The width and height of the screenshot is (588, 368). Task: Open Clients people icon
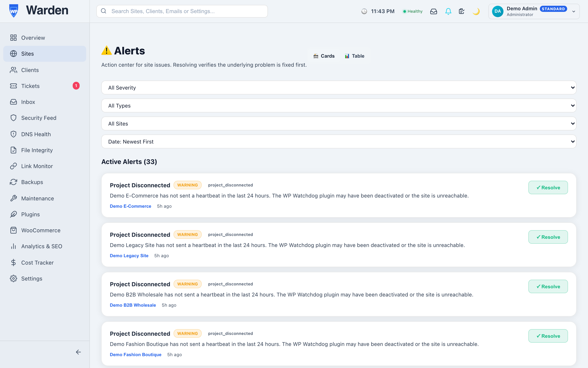(x=13, y=70)
